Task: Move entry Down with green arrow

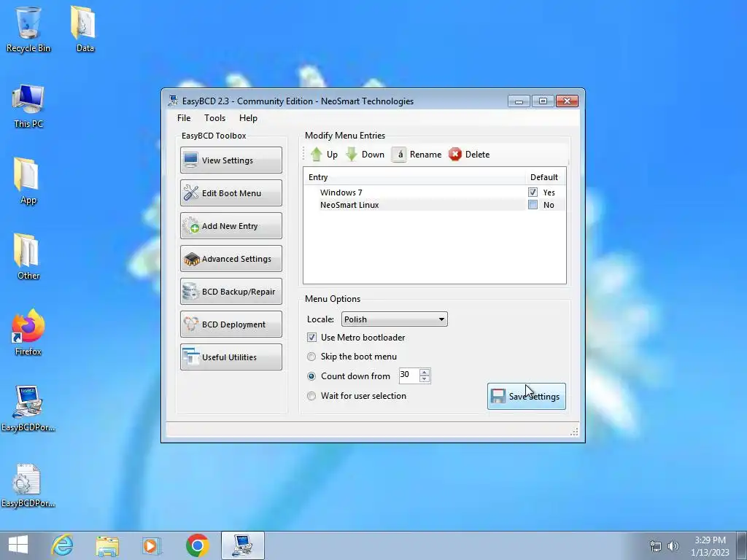Action: (x=365, y=155)
